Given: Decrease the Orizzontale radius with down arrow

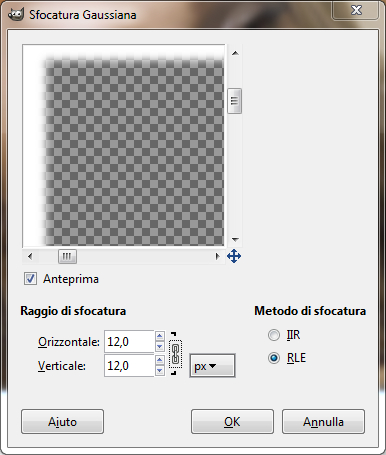Looking at the screenshot, I should pyautogui.click(x=160, y=347).
